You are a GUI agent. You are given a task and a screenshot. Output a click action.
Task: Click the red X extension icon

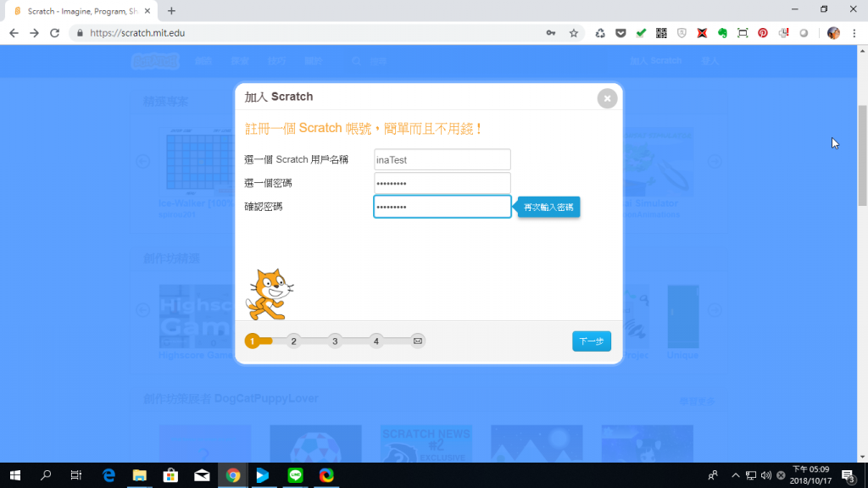(702, 33)
